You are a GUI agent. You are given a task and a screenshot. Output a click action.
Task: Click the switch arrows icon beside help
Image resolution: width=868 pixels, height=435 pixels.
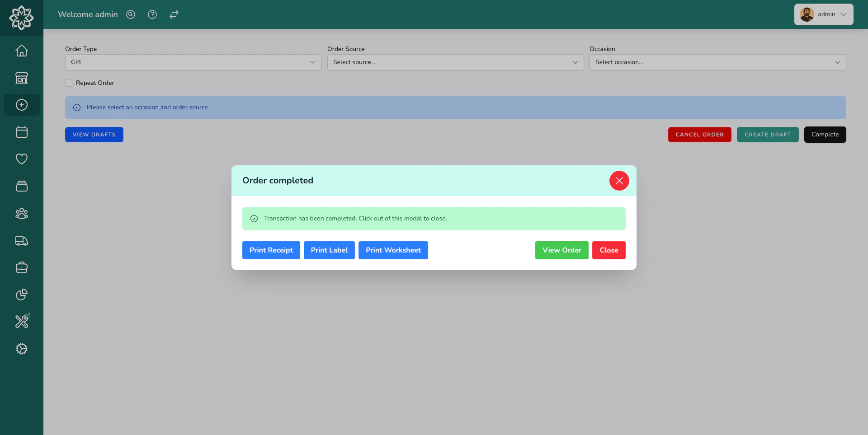174,14
